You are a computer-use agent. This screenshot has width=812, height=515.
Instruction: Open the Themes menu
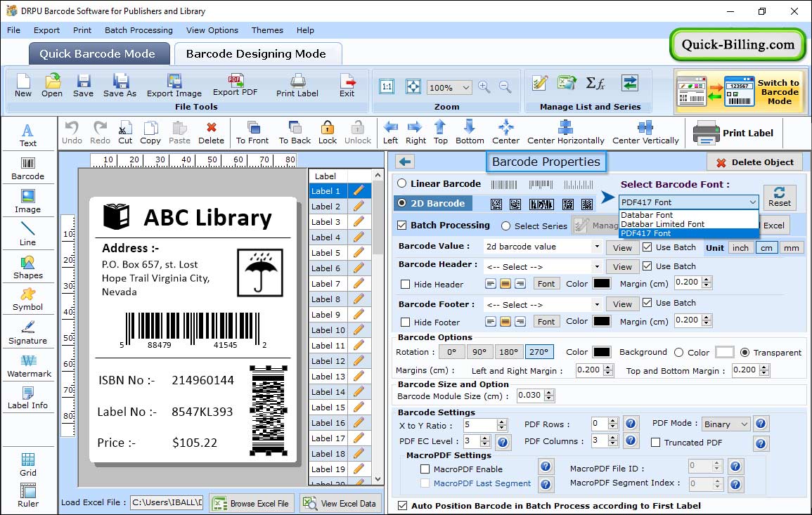(267, 30)
